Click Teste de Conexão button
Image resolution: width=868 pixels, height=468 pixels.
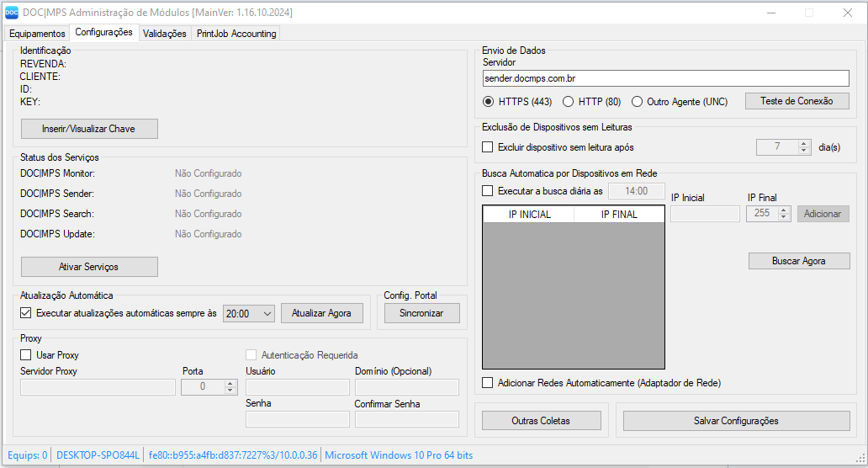pos(797,101)
